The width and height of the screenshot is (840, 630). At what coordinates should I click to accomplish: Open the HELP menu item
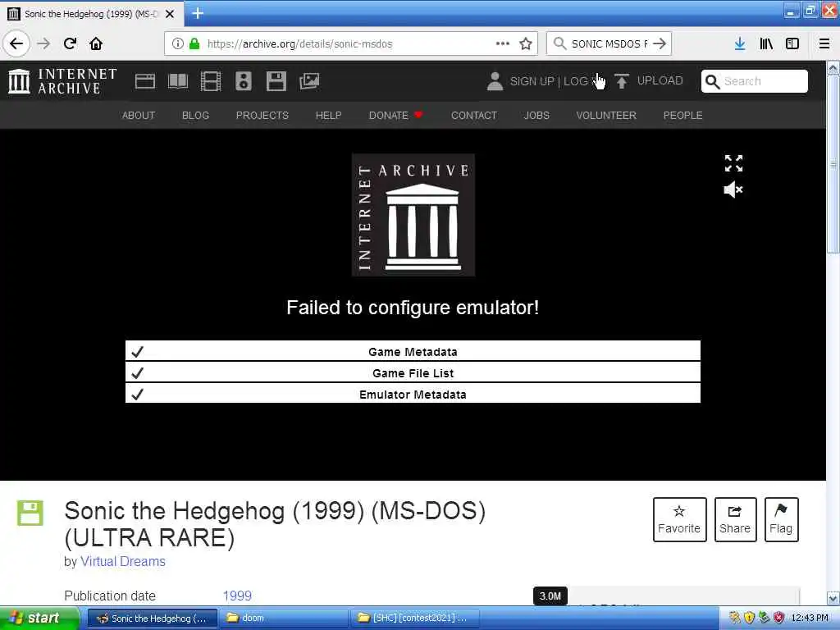click(328, 115)
